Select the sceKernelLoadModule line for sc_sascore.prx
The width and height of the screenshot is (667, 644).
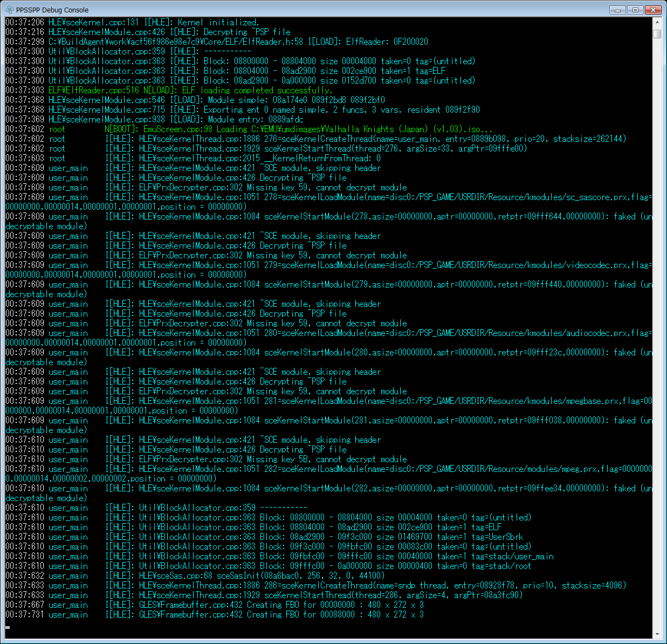pyautogui.click(x=329, y=202)
